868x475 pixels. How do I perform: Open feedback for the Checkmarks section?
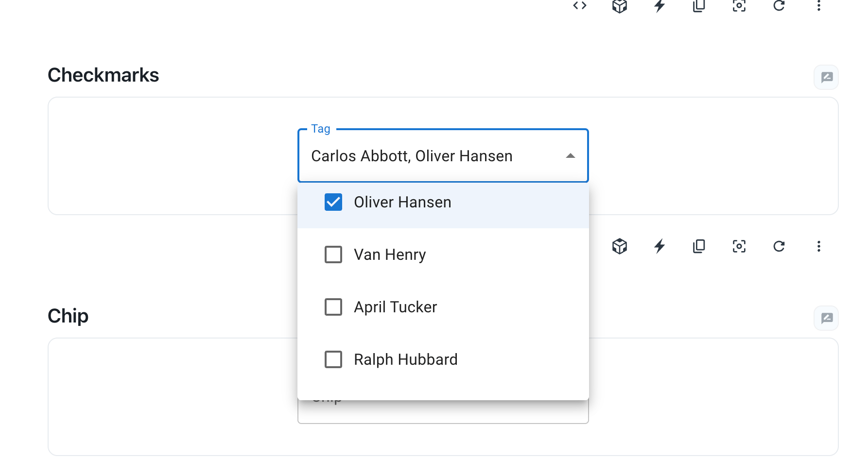tap(826, 77)
